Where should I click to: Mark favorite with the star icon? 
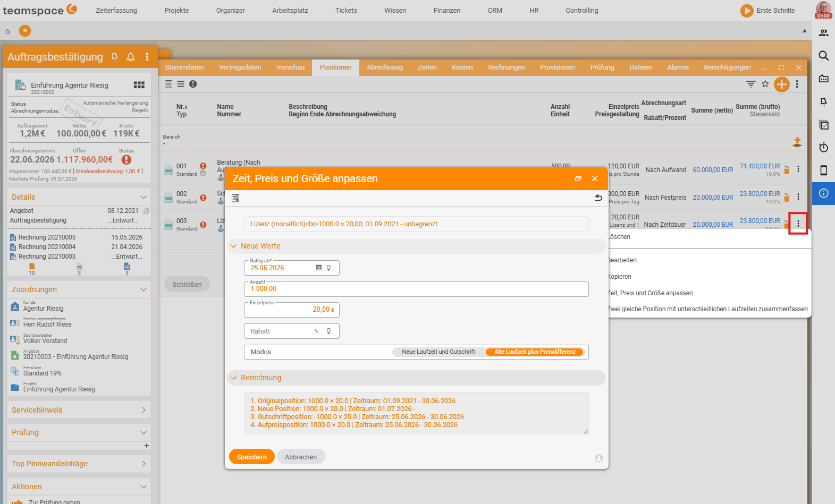pos(765,84)
